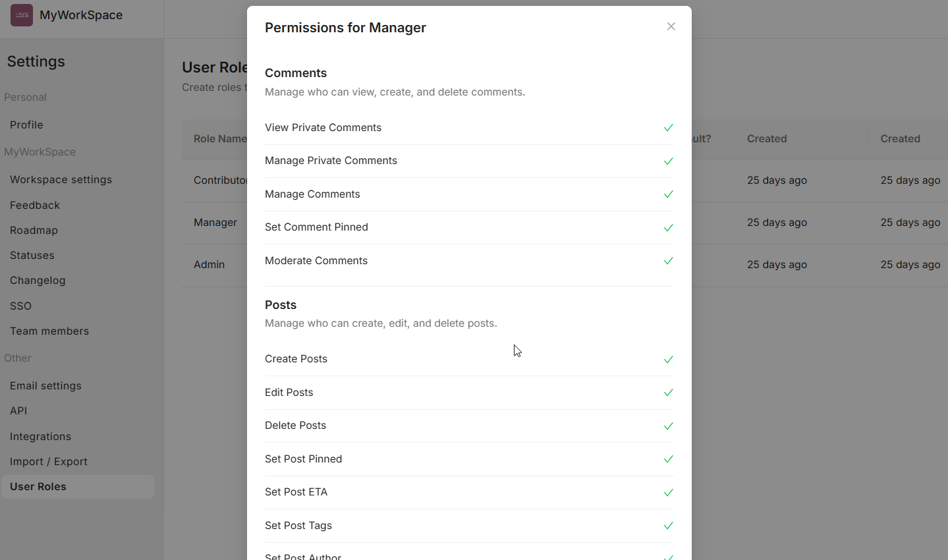Click the Create Posts permission label
Screen dimensions: 948x560
point(296,358)
